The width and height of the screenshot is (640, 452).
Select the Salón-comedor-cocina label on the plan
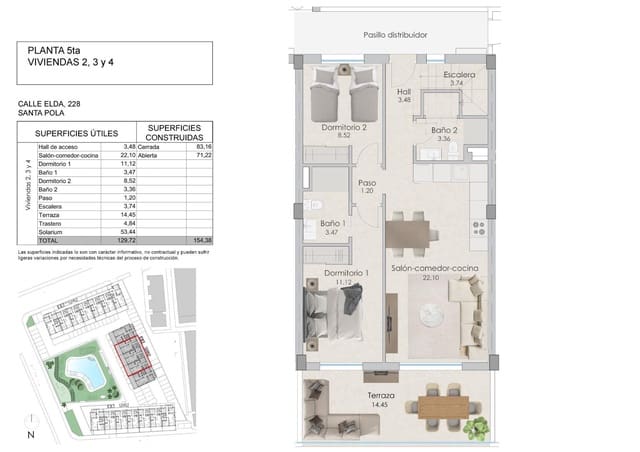point(434,270)
